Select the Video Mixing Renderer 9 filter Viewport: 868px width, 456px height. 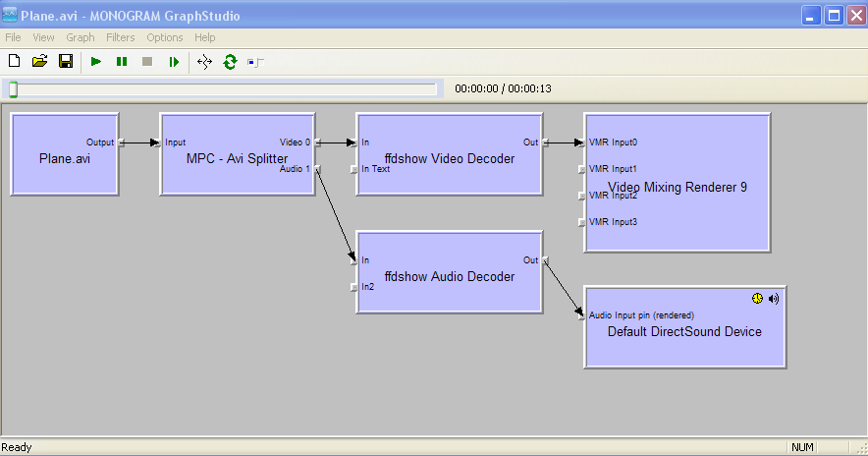(677, 183)
